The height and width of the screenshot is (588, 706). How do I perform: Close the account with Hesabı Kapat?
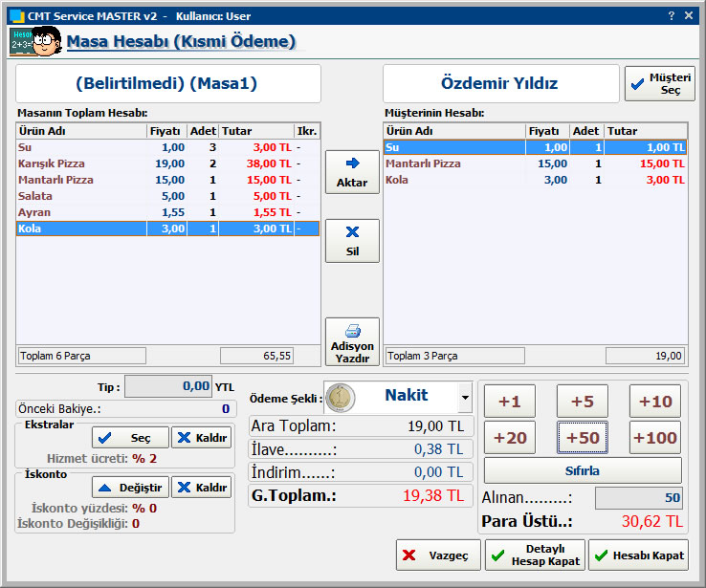(638, 555)
